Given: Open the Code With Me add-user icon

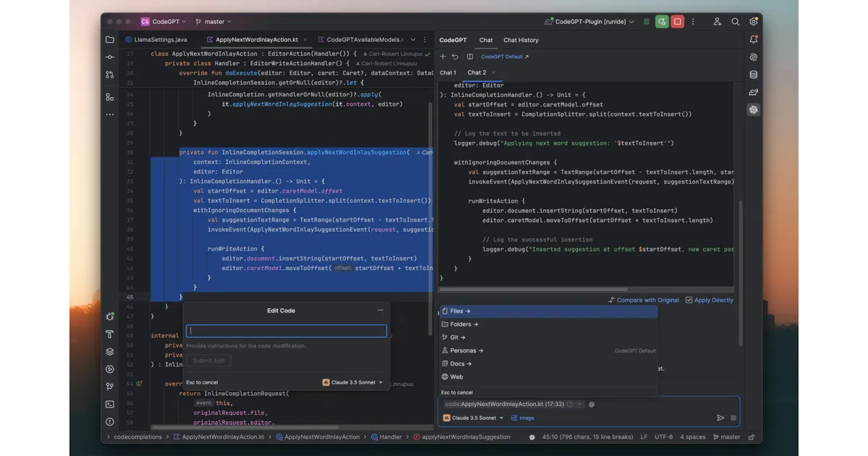Looking at the screenshot, I should [718, 22].
